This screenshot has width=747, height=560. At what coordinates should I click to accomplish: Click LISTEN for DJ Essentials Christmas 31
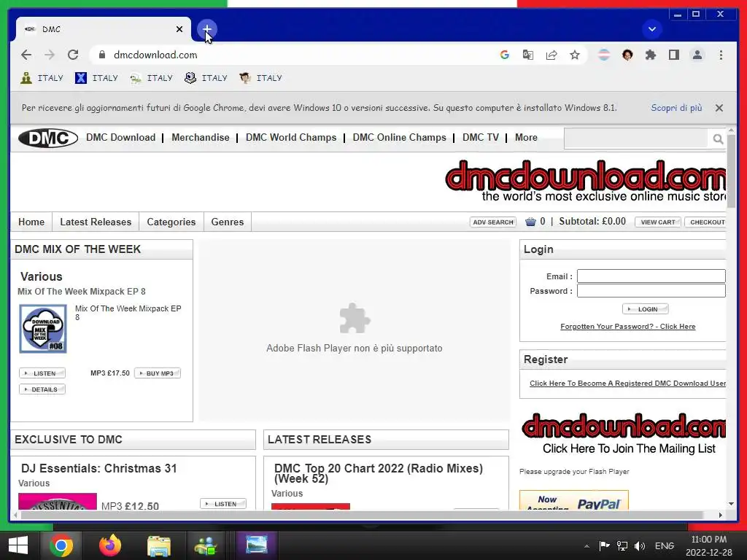(x=223, y=504)
